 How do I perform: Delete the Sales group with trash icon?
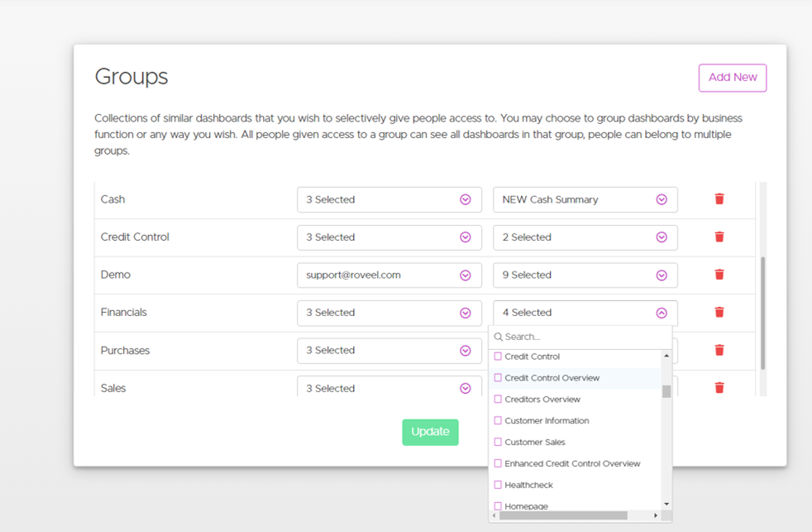719,387
